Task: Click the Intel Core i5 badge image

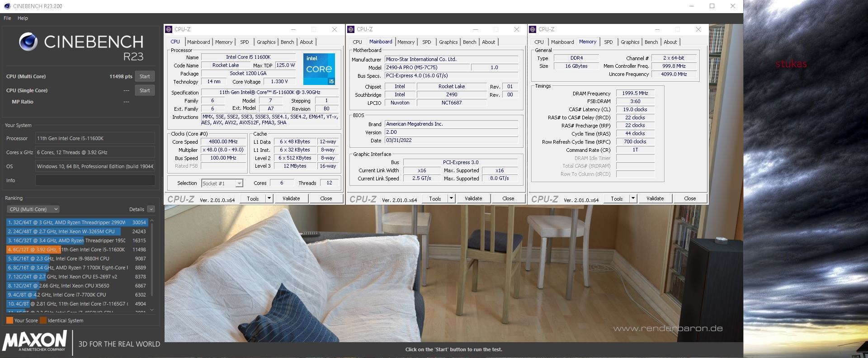Action: [319, 69]
